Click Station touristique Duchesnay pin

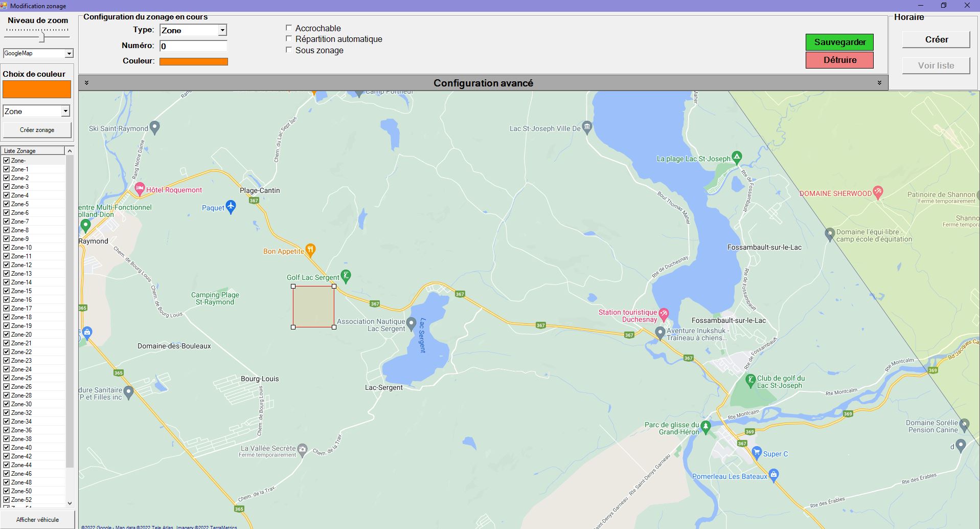[x=664, y=314]
